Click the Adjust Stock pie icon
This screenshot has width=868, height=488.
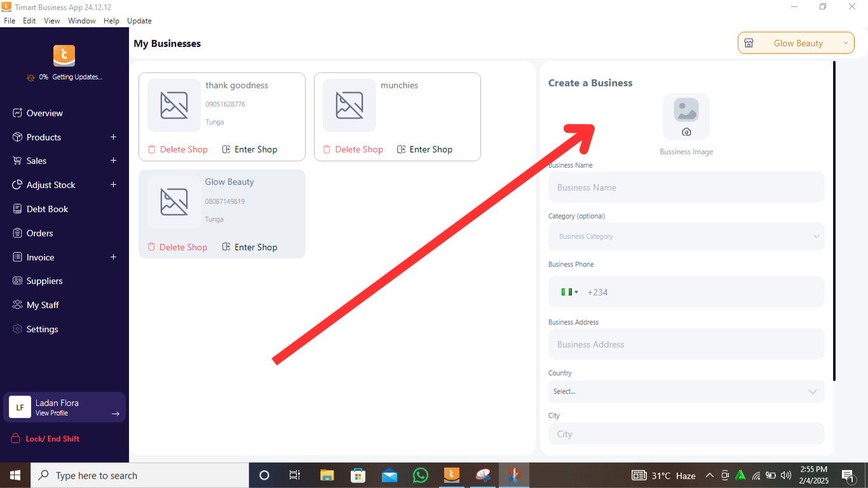coord(17,185)
